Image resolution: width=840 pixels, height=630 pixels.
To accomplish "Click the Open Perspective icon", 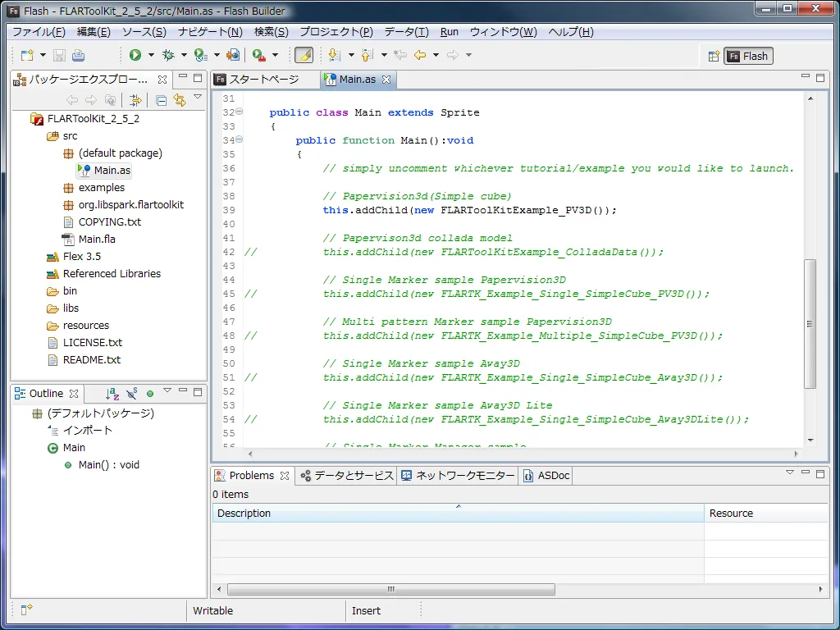I will click(x=714, y=56).
